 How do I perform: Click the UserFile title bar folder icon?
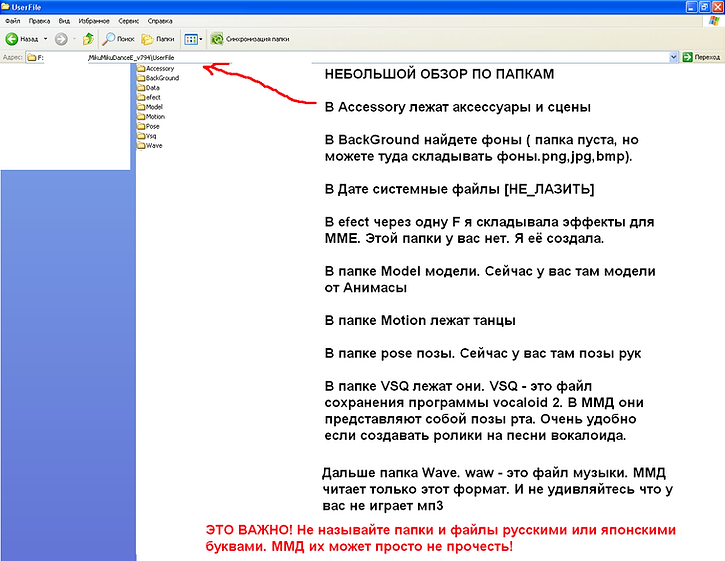point(6,6)
